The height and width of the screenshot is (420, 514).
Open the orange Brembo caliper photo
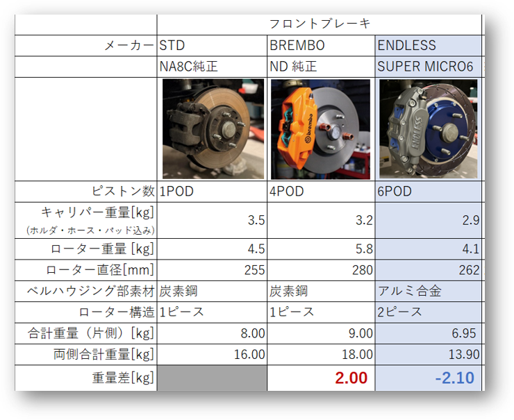pyautogui.click(x=321, y=129)
